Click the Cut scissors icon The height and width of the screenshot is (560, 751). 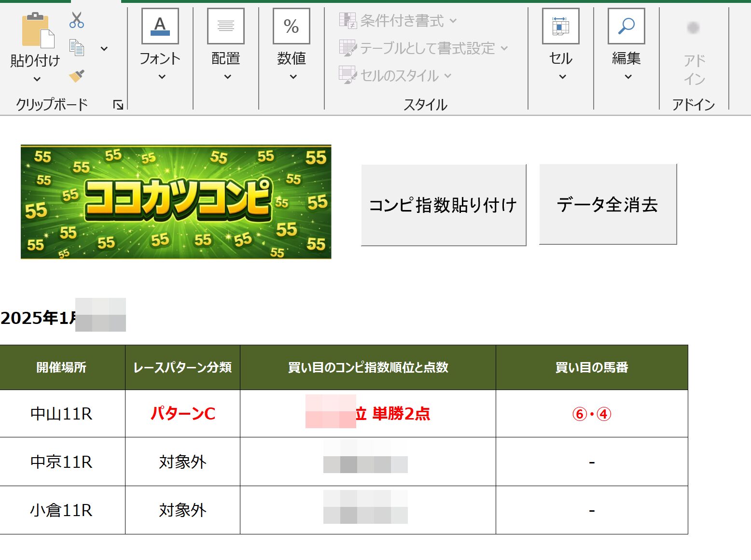click(76, 20)
